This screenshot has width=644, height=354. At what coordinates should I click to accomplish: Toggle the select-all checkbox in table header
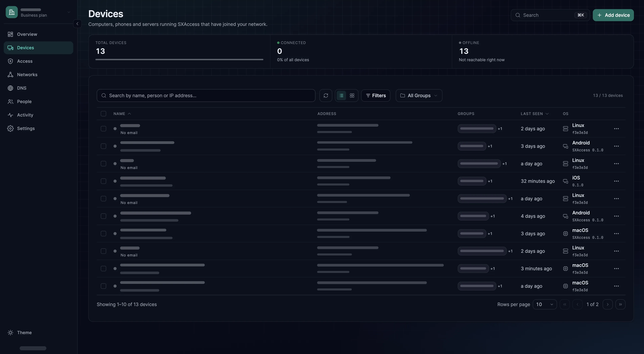(x=103, y=114)
